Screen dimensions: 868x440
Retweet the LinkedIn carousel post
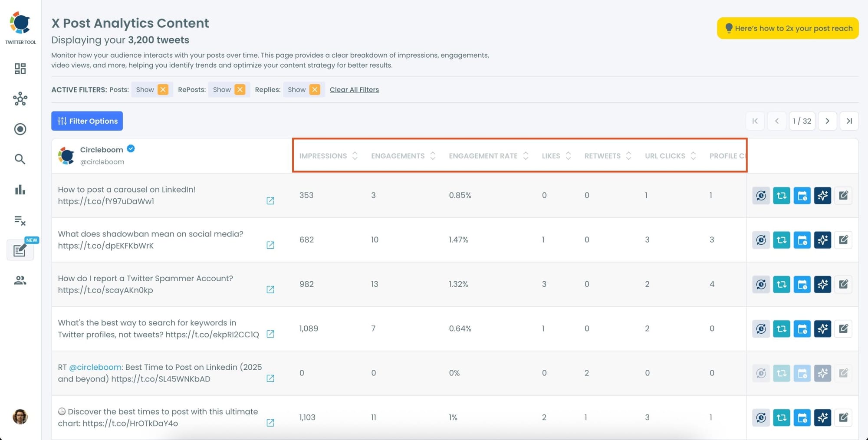click(x=781, y=195)
